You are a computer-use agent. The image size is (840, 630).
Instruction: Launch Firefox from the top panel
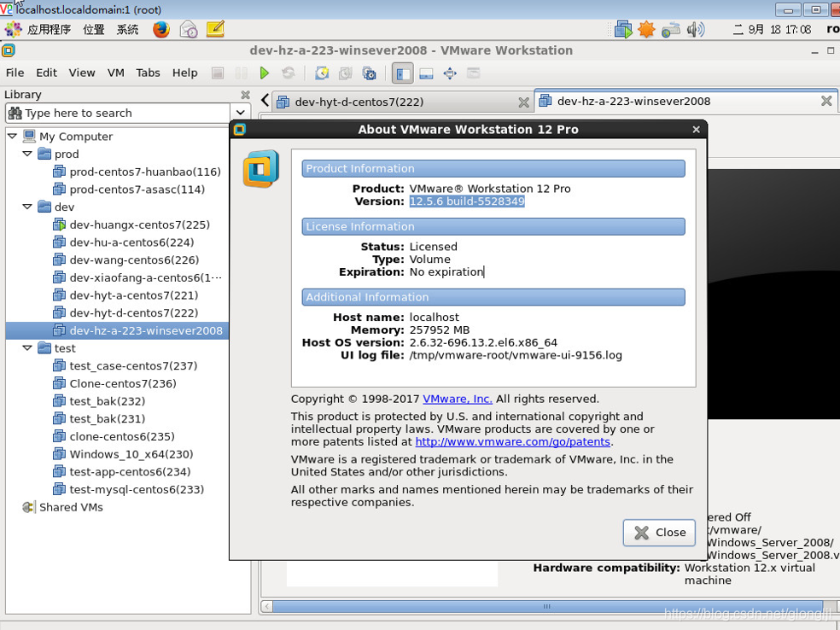point(161,29)
